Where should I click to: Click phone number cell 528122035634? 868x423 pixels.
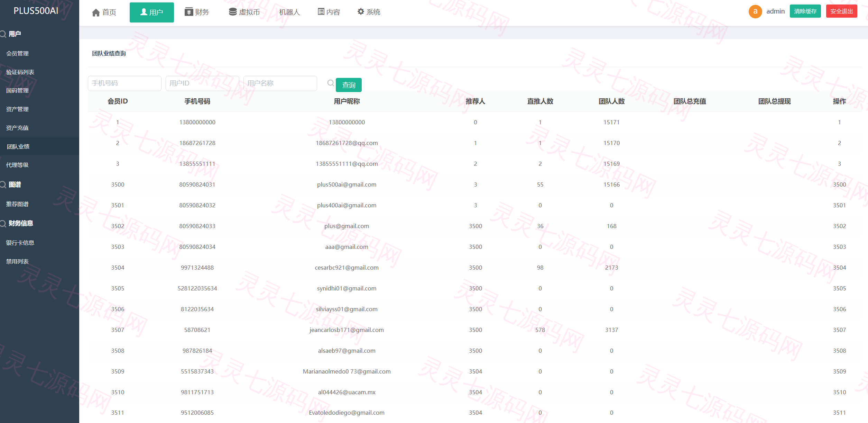(x=197, y=289)
